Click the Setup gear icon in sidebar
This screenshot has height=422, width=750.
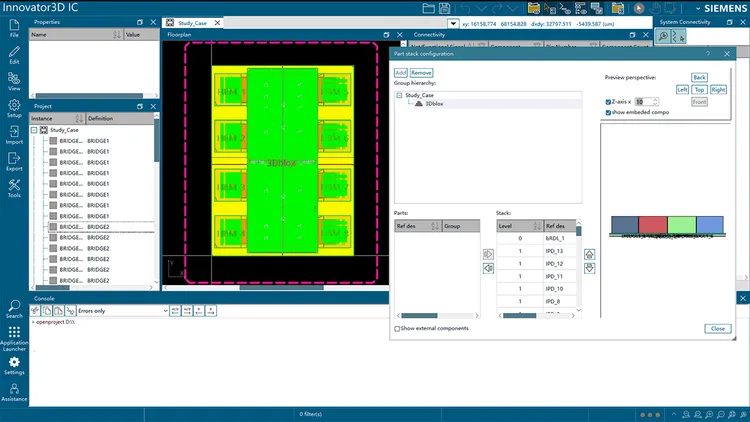[x=14, y=108]
